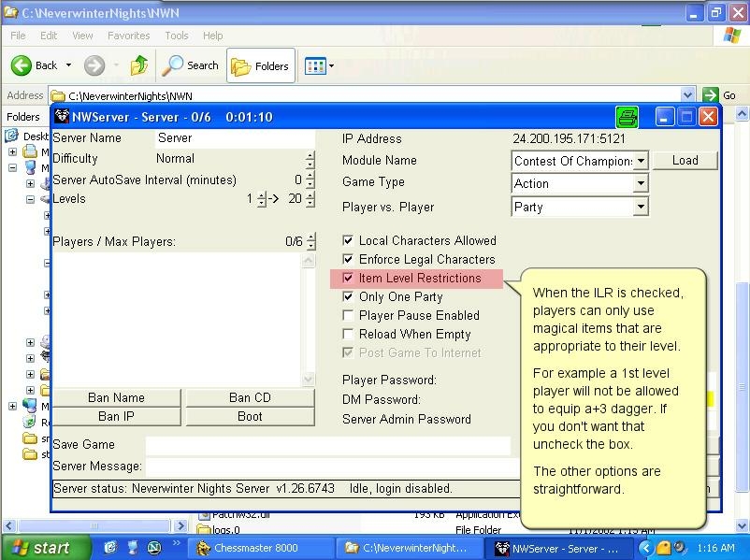Click the Load module button
The height and width of the screenshot is (560, 750).
[685, 160]
